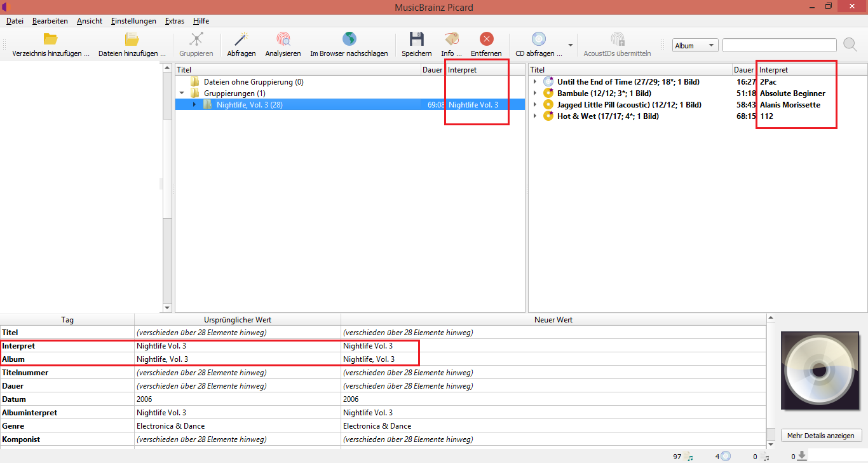The image size is (868, 463).
Task: Click AcoustIDs übermitteln fingerprint icon
Action: coord(618,39)
